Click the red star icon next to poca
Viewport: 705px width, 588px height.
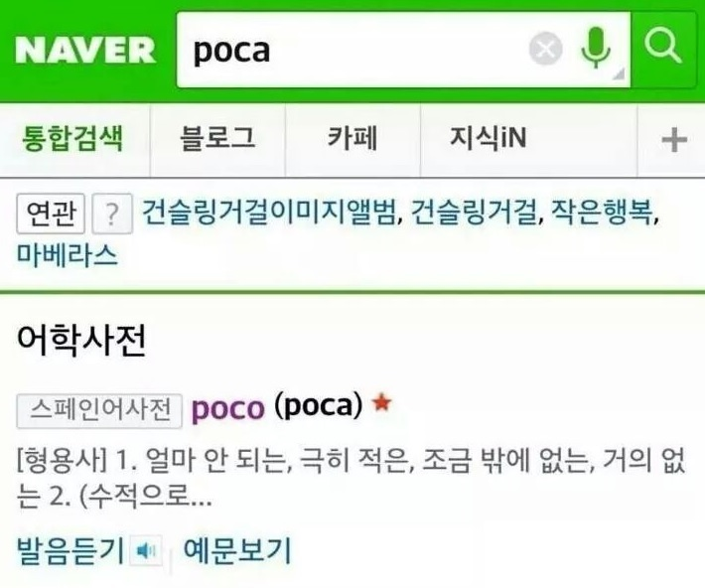point(382,402)
